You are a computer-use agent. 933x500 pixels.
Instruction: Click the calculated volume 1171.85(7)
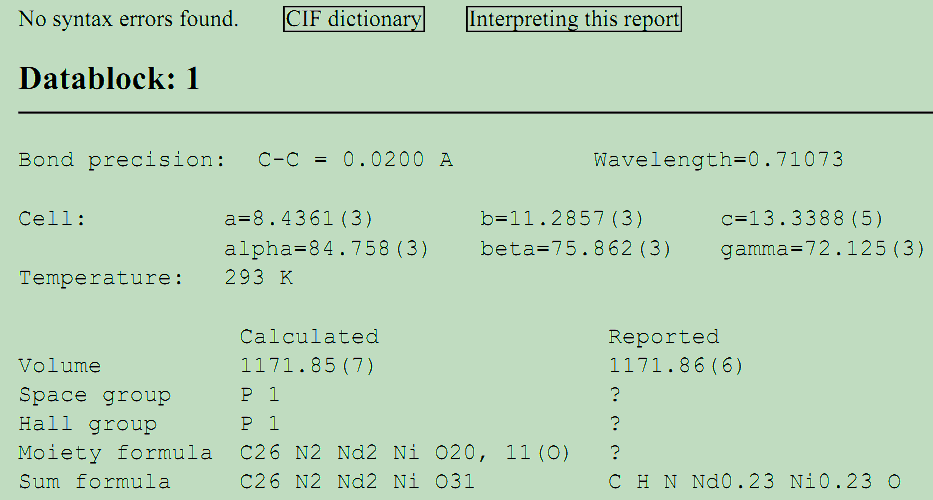coord(307,366)
